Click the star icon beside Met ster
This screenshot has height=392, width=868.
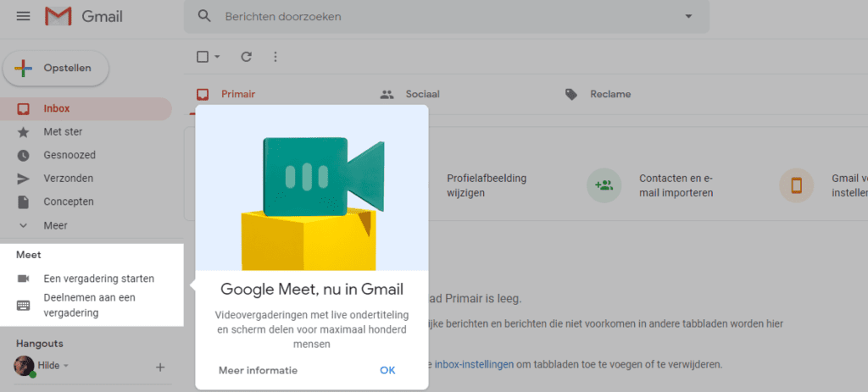tap(23, 132)
